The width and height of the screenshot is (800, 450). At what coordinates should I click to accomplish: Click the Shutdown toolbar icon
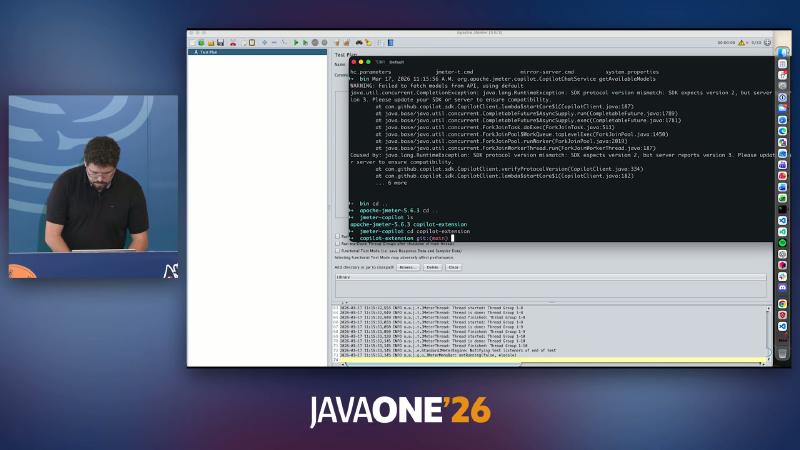pos(324,43)
